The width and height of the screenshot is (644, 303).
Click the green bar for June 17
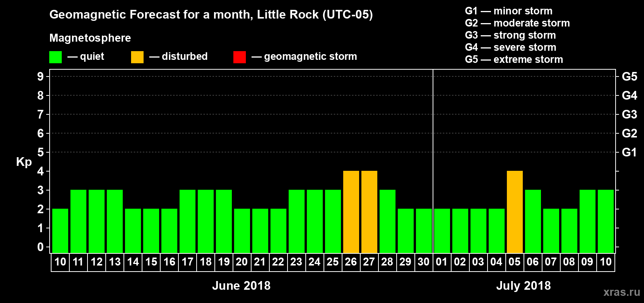click(x=187, y=222)
